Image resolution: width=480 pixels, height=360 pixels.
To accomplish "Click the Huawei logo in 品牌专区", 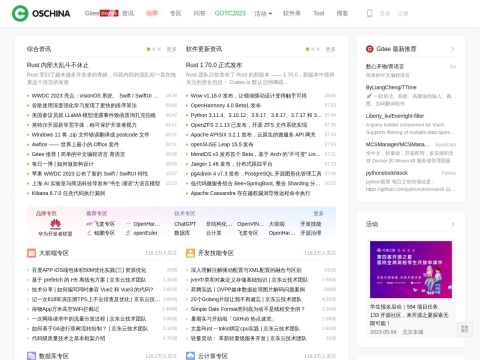I will [55, 224].
